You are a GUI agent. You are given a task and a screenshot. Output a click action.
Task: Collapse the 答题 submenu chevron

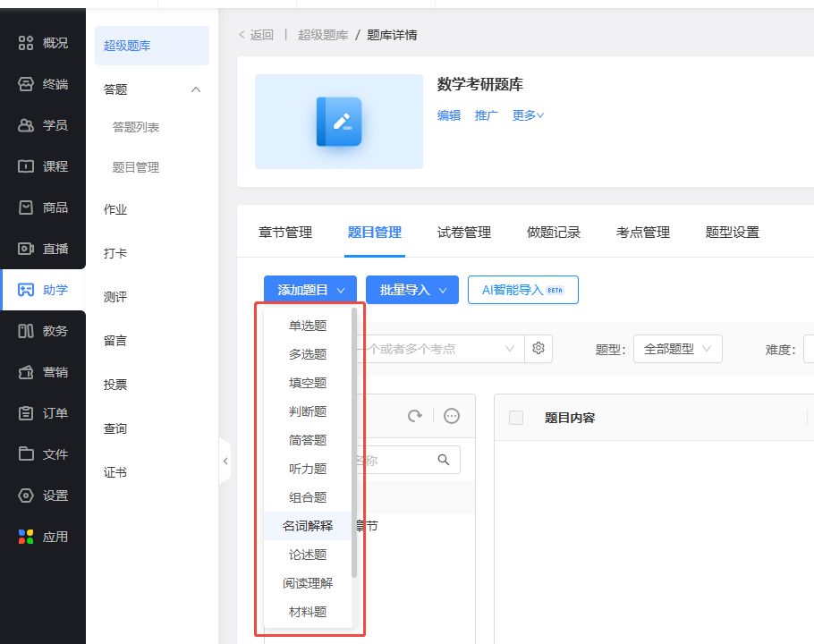point(196,89)
